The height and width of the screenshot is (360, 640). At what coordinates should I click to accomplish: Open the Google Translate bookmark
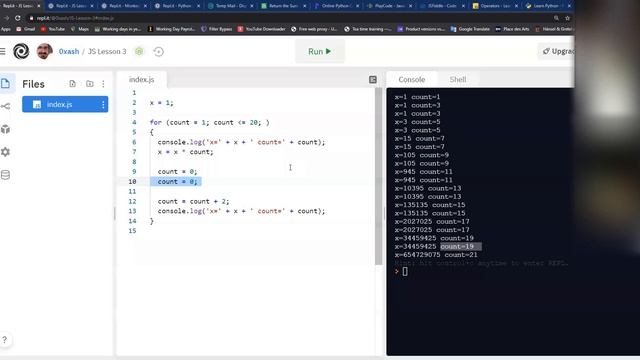(470, 29)
